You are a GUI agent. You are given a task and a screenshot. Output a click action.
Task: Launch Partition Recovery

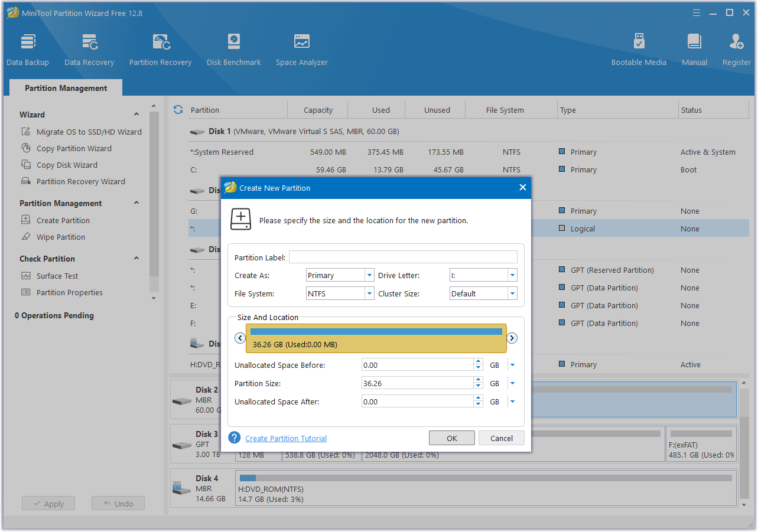point(161,50)
